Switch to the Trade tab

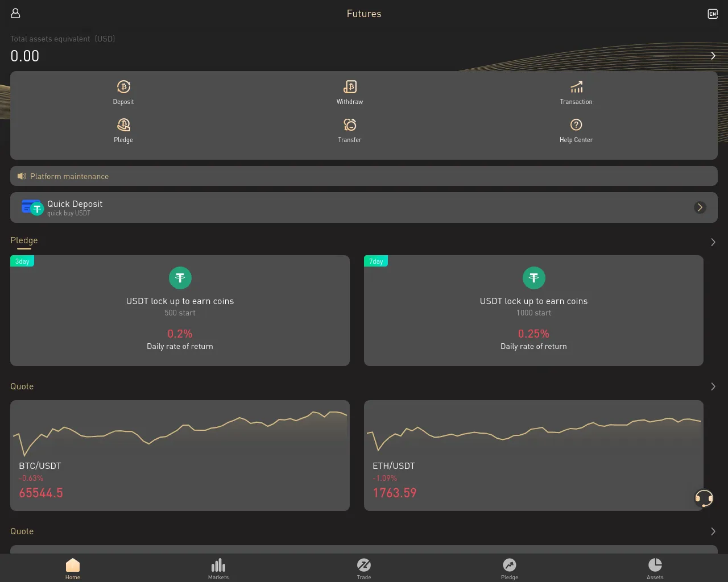[364, 568]
